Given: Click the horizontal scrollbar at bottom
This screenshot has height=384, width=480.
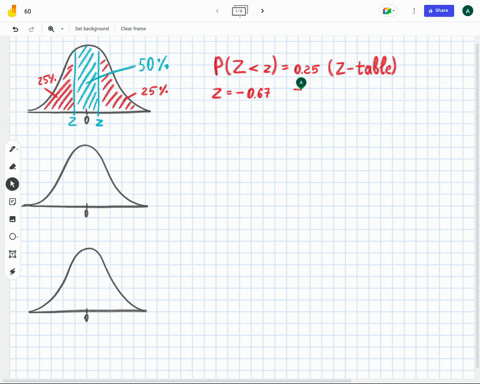Looking at the screenshot, I should pos(177,380).
